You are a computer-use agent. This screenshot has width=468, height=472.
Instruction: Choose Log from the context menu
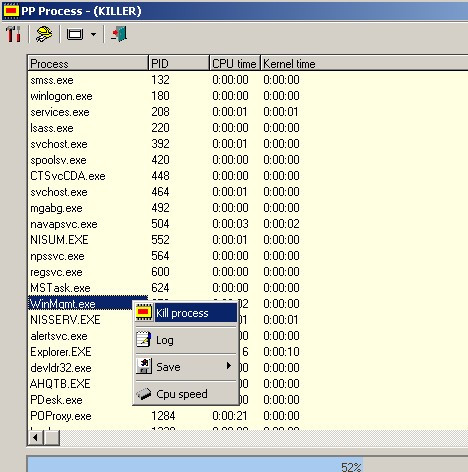[x=186, y=340]
